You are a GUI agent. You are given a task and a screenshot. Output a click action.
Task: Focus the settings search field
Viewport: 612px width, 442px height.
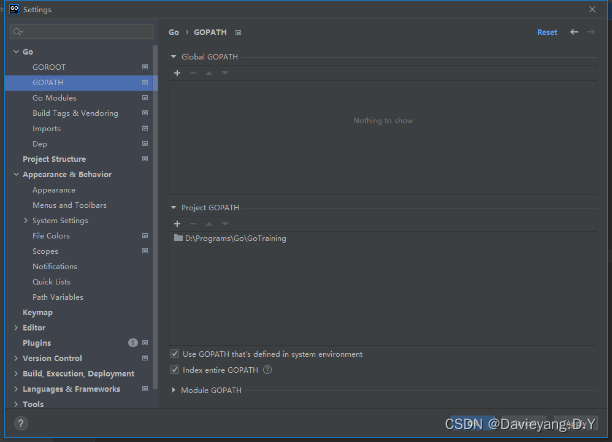pyautogui.click(x=82, y=32)
